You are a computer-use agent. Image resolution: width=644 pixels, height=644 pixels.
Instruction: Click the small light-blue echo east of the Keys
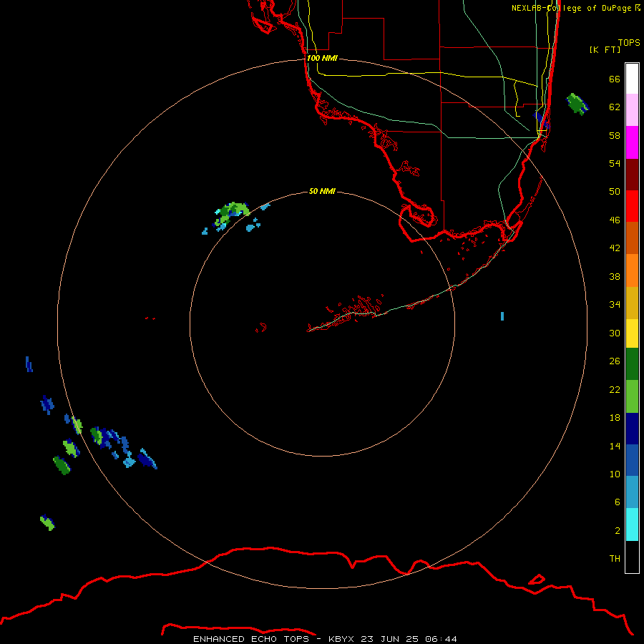(502, 316)
